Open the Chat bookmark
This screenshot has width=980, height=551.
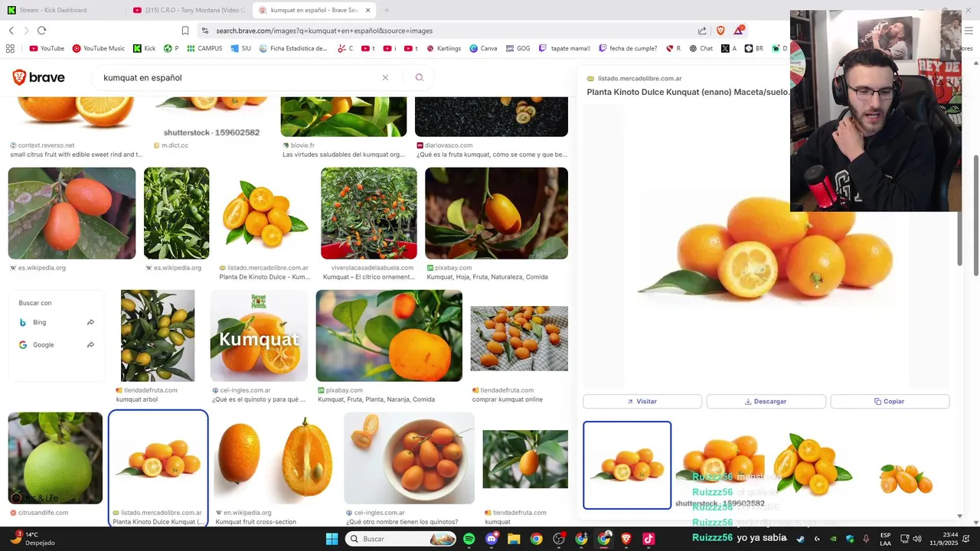click(x=701, y=48)
